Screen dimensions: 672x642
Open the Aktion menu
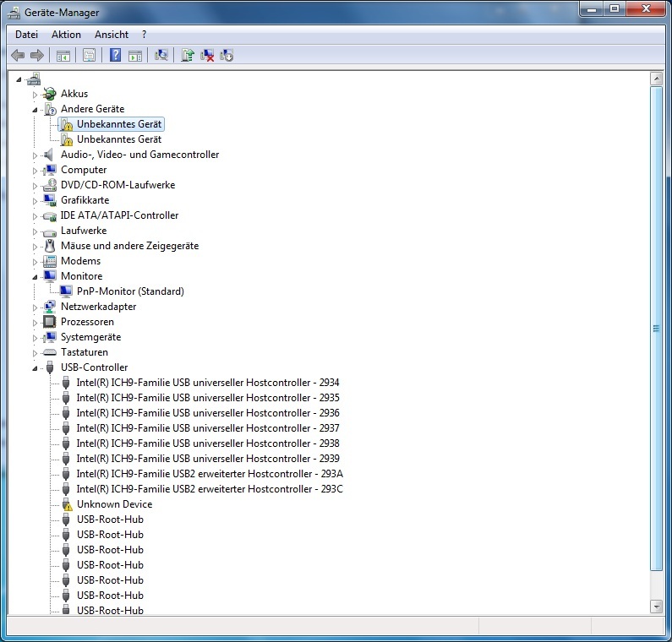click(67, 35)
